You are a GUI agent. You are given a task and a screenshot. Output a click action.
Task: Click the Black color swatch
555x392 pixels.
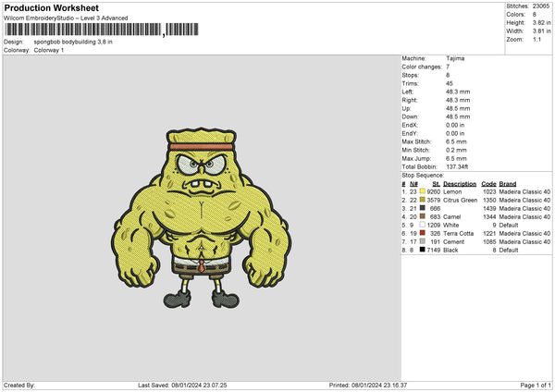[423, 250]
